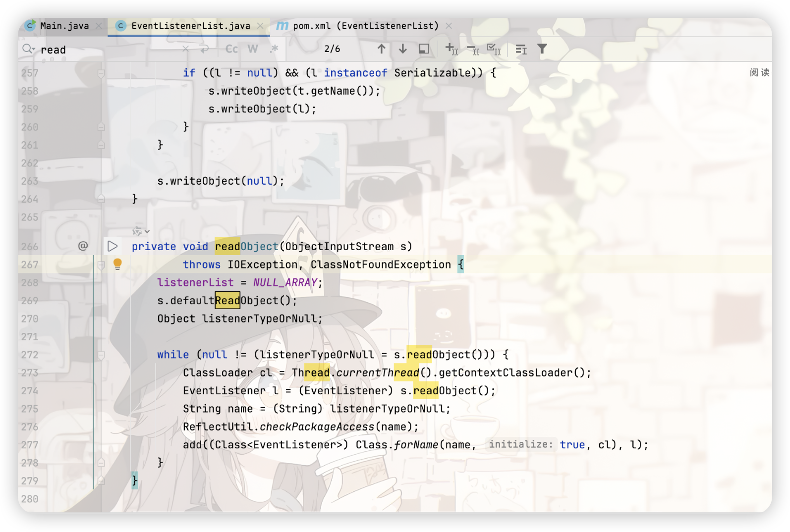790x532 pixels.
Task: Close the pom.xml tab
Action: [449, 26]
